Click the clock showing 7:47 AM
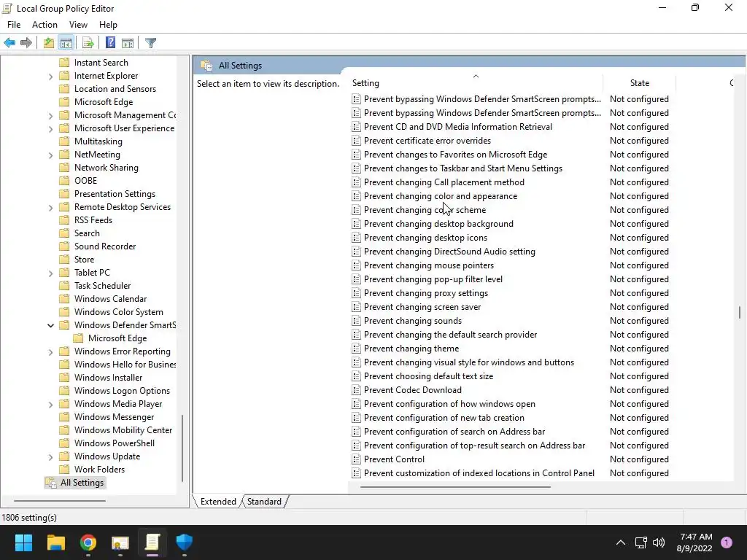747x560 pixels. click(695, 537)
